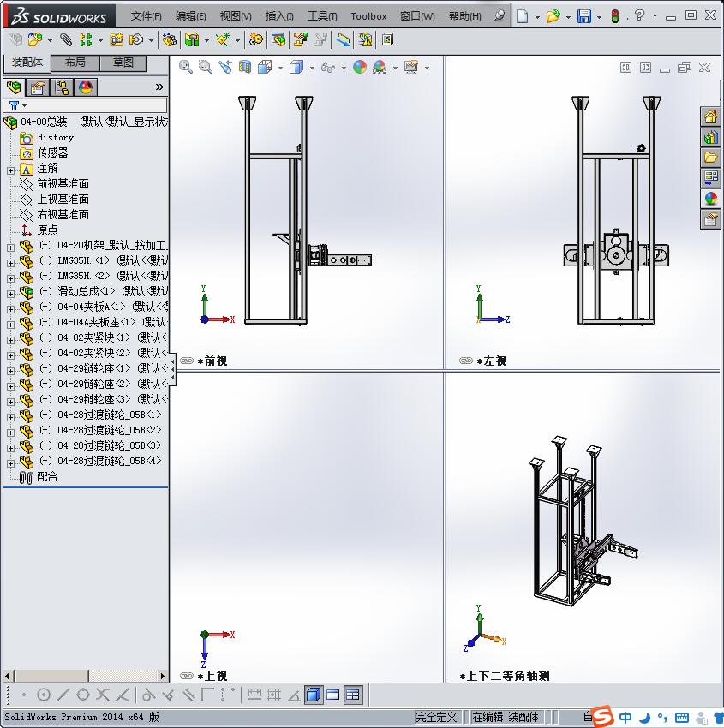Open Appearances color ball in task pane

(710, 199)
